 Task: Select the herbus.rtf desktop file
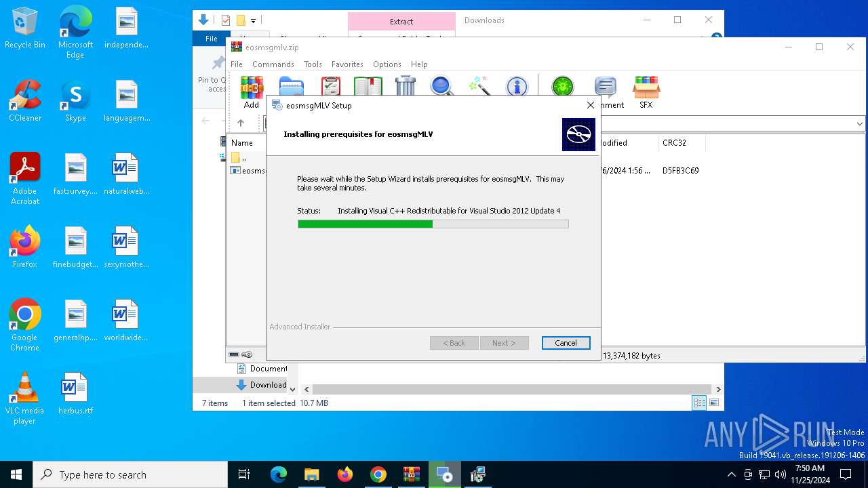pyautogui.click(x=75, y=394)
